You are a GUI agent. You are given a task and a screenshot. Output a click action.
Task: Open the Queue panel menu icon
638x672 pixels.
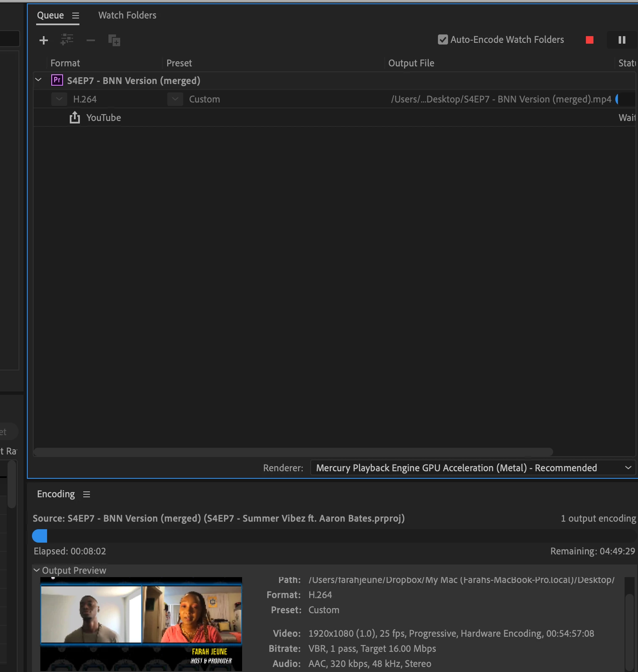pyautogui.click(x=76, y=16)
